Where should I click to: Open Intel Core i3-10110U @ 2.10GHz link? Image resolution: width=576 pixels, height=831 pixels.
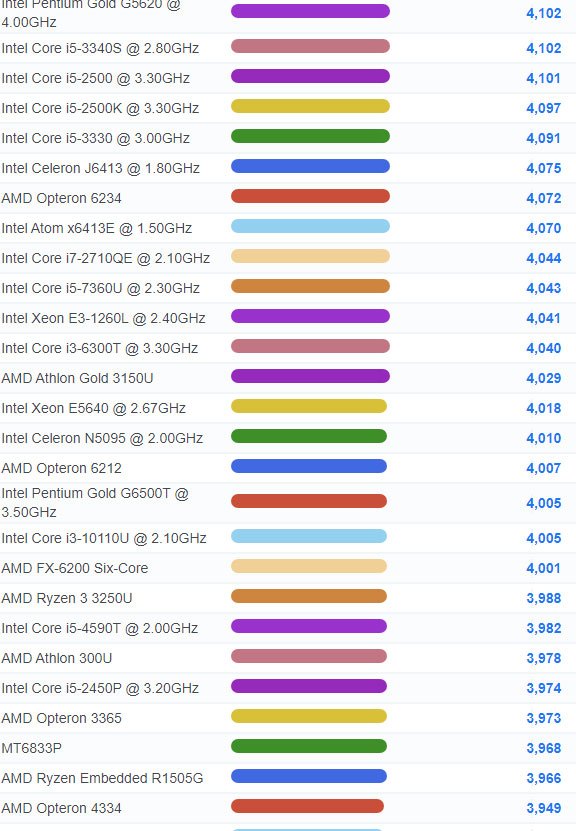[104, 538]
